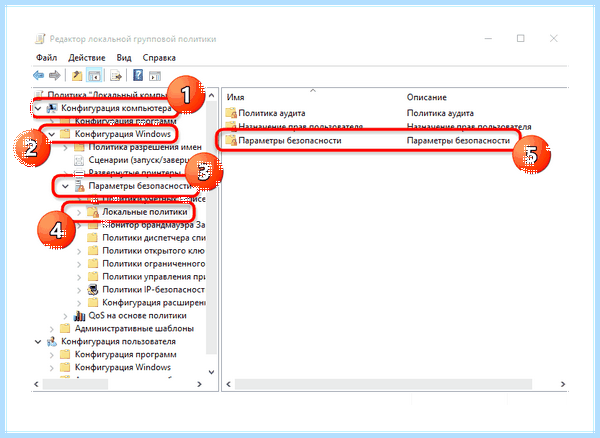Open the Справка menu
Viewport: 600px width, 438px height.
coord(159,58)
